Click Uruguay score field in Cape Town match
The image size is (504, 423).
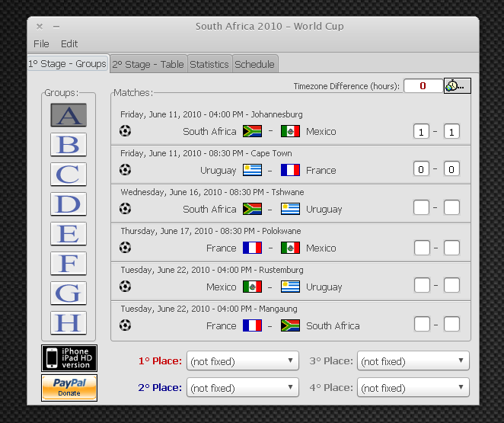point(421,169)
